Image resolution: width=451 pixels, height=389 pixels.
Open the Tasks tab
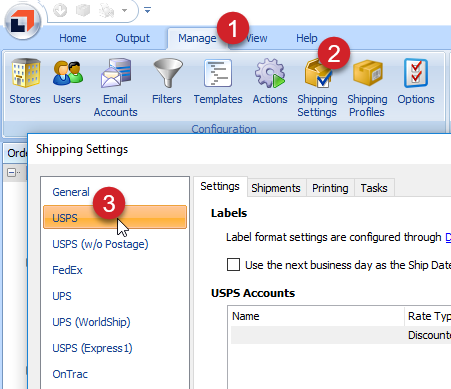click(374, 188)
